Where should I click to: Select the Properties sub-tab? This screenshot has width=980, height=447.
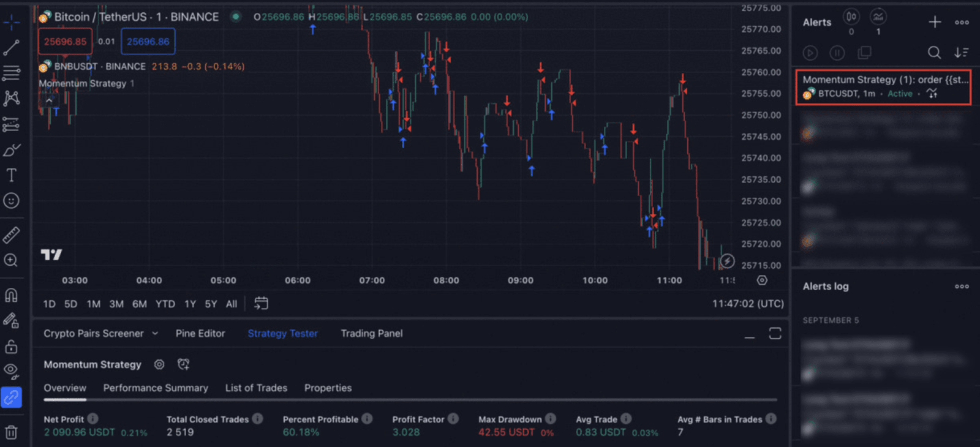point(328,388)
